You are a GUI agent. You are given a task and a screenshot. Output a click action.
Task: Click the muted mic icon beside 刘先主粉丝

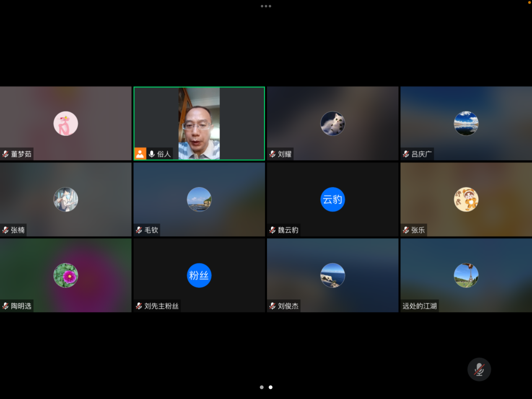click(139, 306)
